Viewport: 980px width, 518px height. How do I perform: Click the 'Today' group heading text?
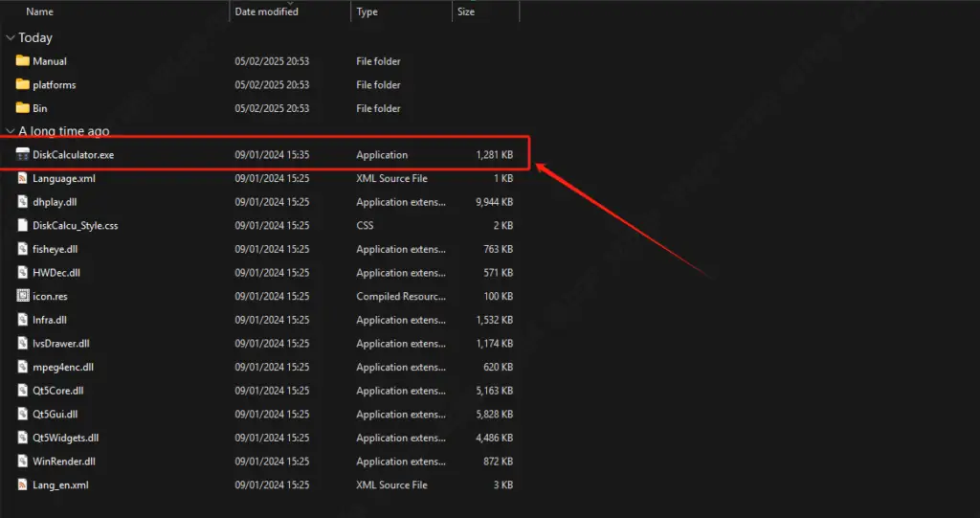35,37
